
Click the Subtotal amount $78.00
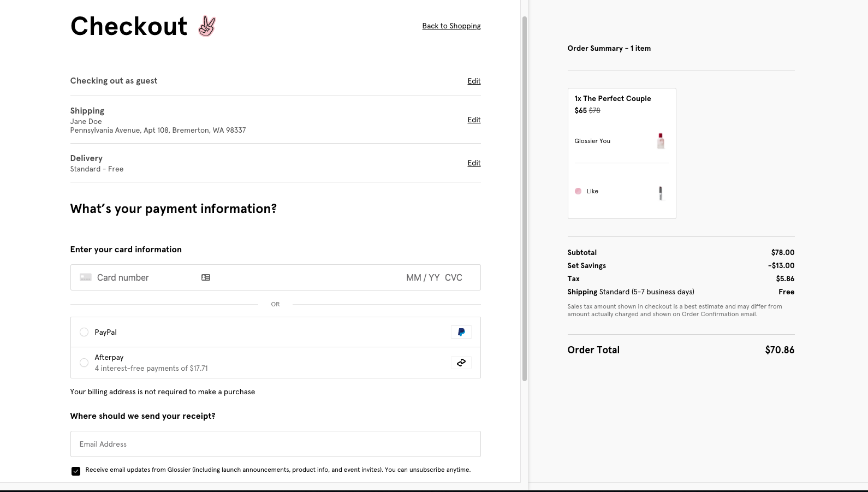pyautogui.click(x=783, y=252)
